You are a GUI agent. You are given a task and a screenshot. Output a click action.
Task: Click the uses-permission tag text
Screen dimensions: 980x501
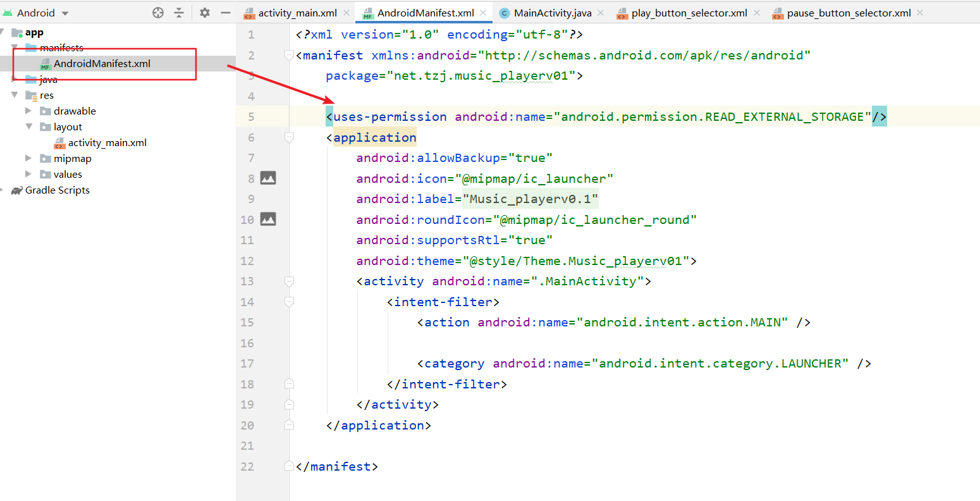(x=390, y=117)
